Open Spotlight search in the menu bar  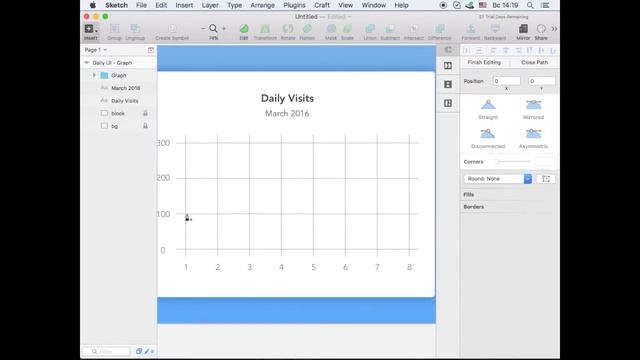coord(530,5)
